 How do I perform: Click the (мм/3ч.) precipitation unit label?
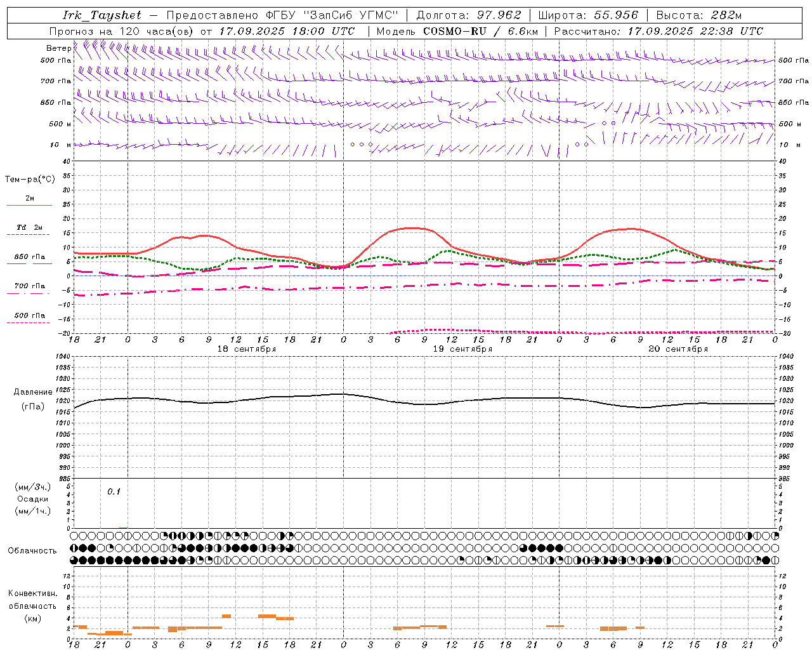(x=33, y=487)
